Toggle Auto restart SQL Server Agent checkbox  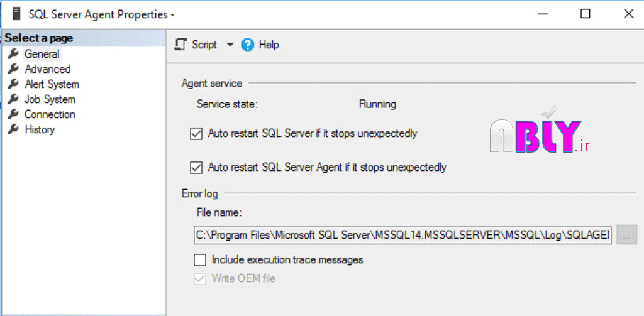tap(196, 168)
